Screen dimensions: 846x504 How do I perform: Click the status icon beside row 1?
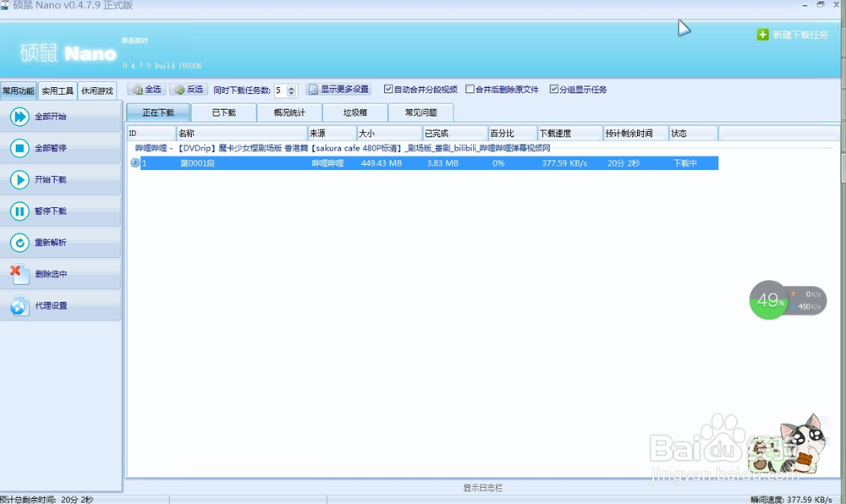coord(135,163)
